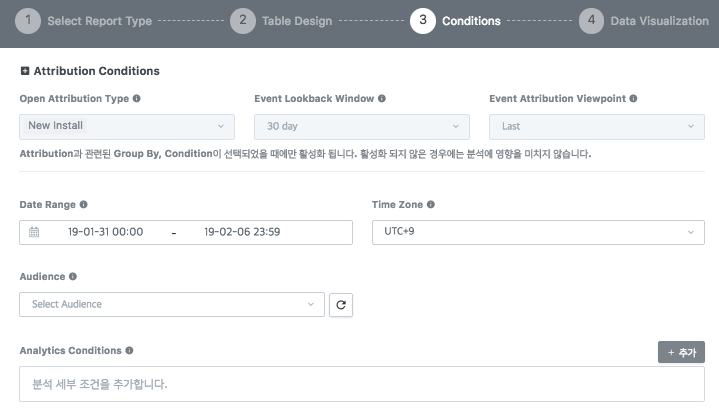Click the New Install selected tag

[x=55, y=126]
